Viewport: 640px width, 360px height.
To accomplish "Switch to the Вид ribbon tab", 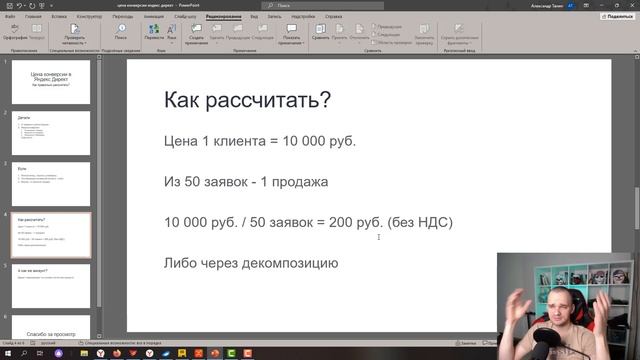I will pyautogui.click(x=254, y=17).
